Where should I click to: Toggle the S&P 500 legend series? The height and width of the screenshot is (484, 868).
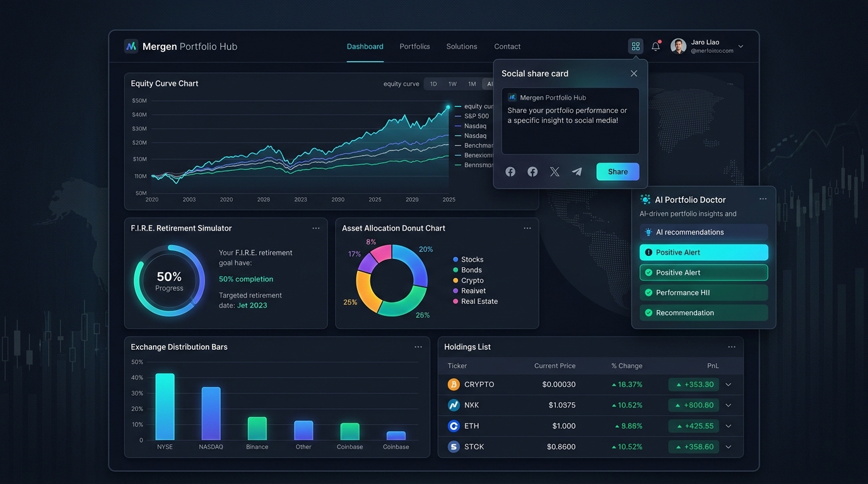tap(472, 116)
